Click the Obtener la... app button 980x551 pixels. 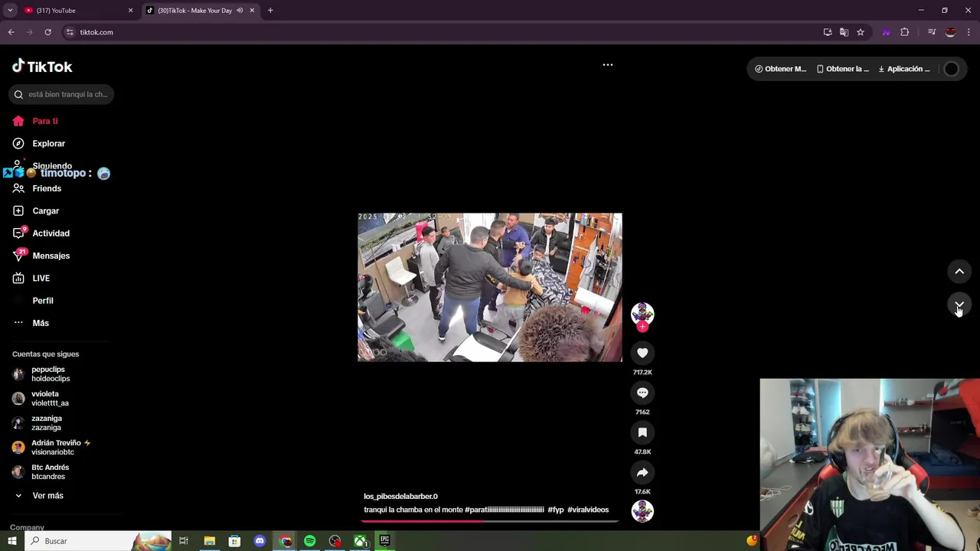pyautogui.click(x=842, y=69)
